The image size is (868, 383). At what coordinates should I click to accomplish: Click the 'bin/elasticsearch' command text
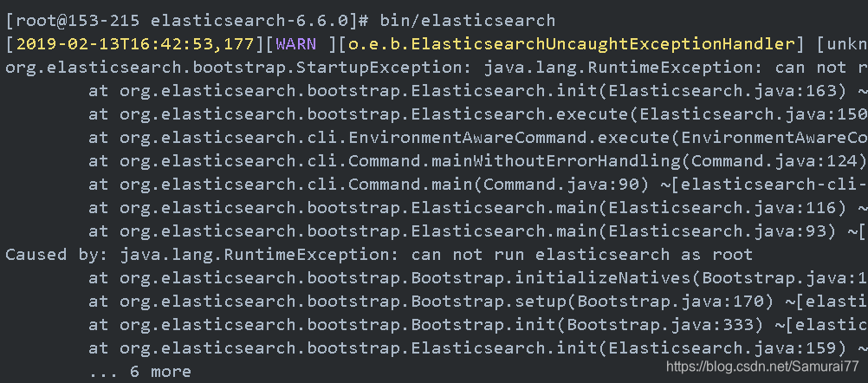[x=468, y=21]
